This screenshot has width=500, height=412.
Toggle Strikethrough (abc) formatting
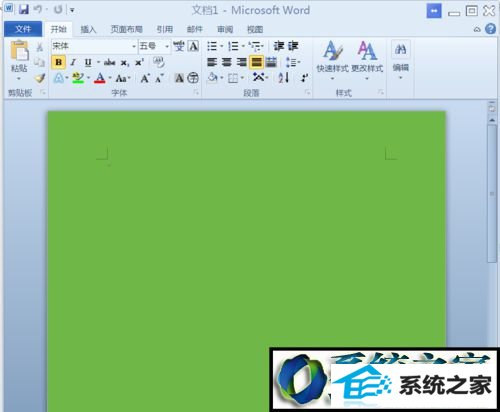coord(109,62)
